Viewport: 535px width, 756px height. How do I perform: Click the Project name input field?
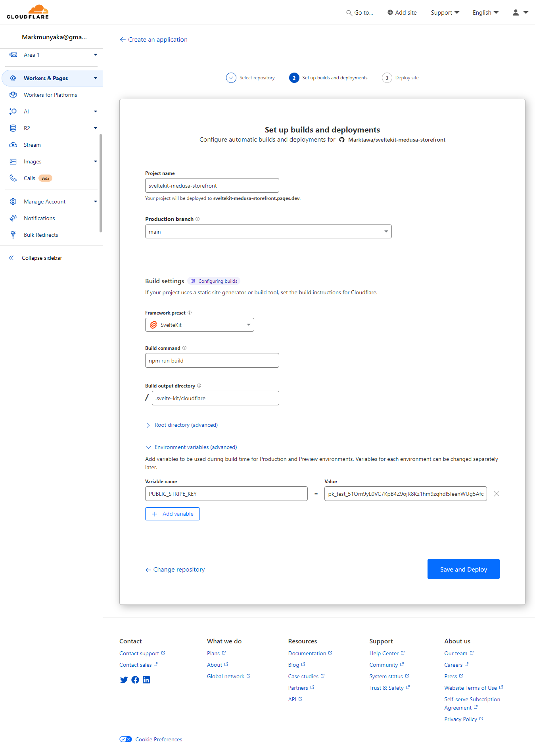pyautogui.click(x=212, y=186)
